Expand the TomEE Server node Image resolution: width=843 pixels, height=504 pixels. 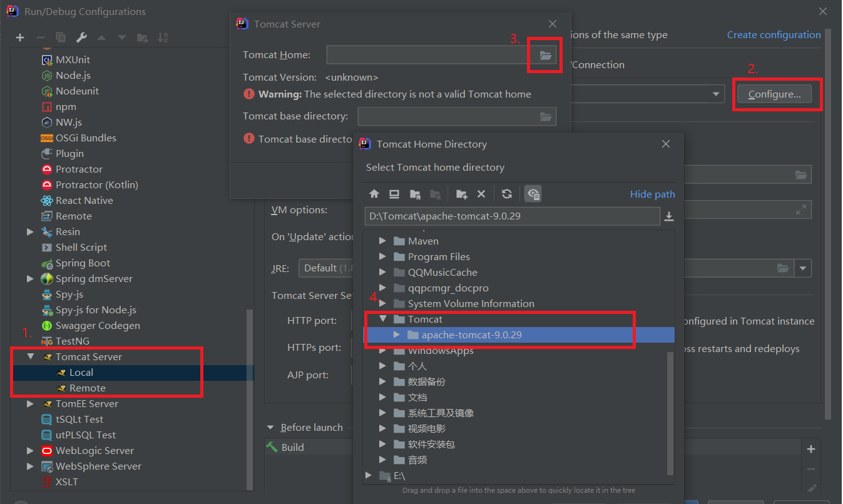coord(30,403)
